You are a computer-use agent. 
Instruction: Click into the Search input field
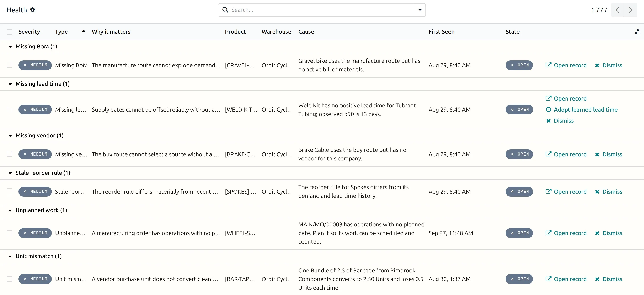point(321,10)
